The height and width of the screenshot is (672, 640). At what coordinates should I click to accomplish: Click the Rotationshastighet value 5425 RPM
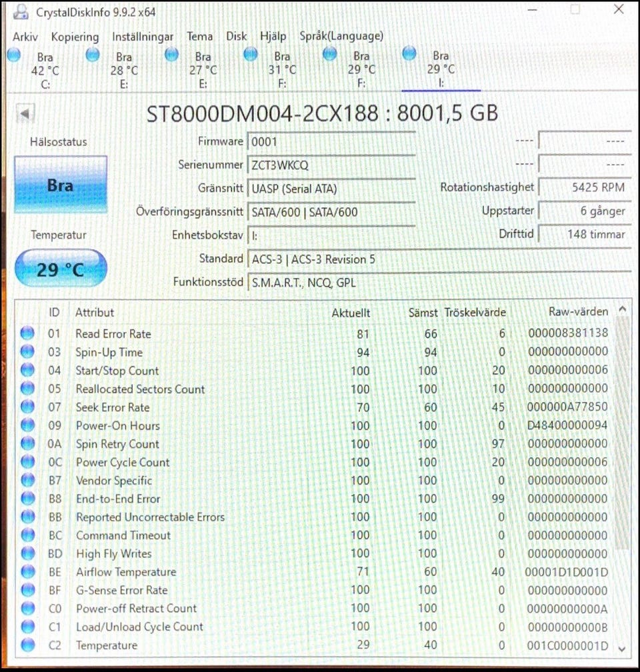(584, 187)
